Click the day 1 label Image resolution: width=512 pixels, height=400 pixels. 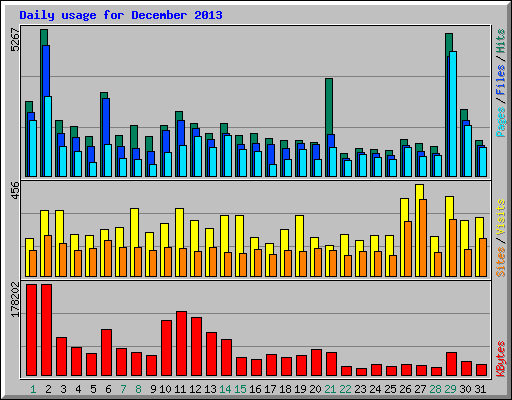tap(33, 389)
